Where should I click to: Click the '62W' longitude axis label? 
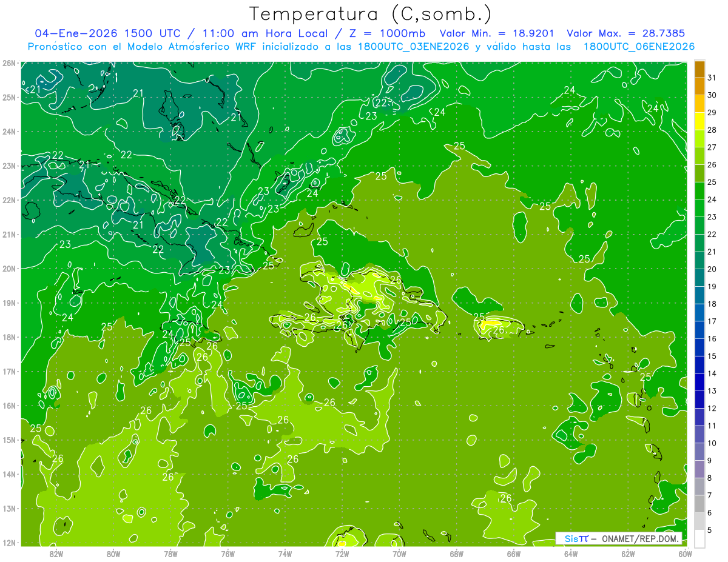[x=628, y=554]
